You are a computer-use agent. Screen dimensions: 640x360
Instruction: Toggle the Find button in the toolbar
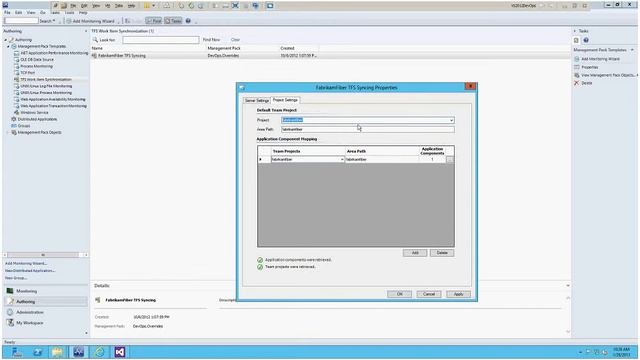coord(154,21)
